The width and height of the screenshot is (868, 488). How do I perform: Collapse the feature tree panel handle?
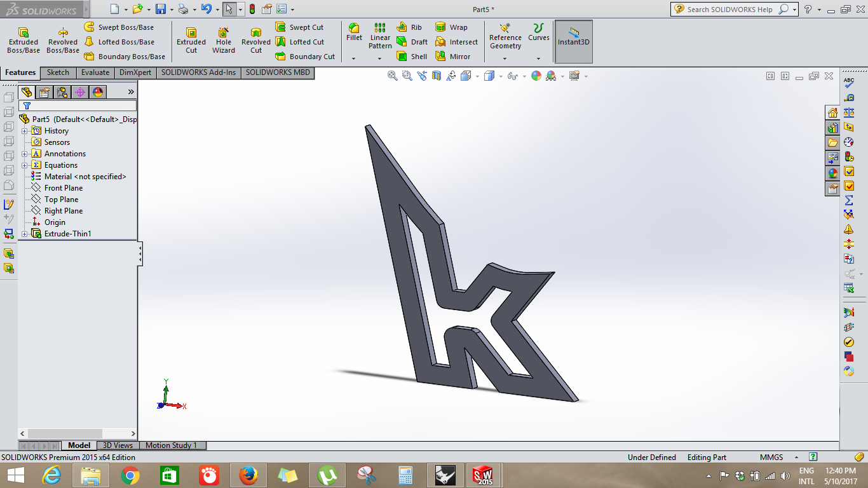point(140,254)
